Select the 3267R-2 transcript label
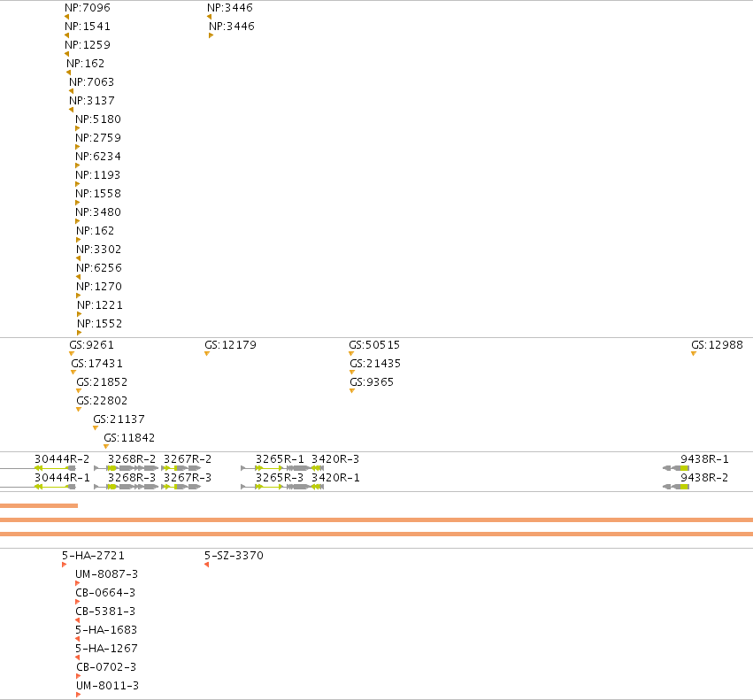The image size is (753, 700). pos(188,459)
